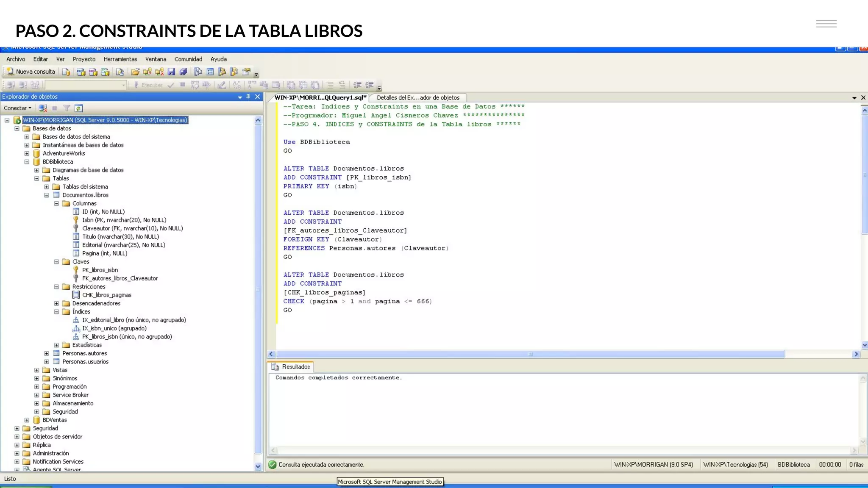Click the DMX query icon
This screenshot has height=488, width=868.
click(93, 72)
